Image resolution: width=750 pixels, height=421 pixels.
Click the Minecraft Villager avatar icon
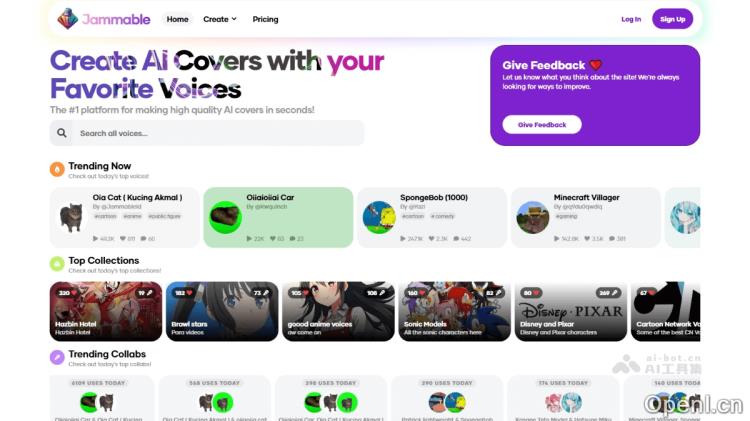(532, 217)
